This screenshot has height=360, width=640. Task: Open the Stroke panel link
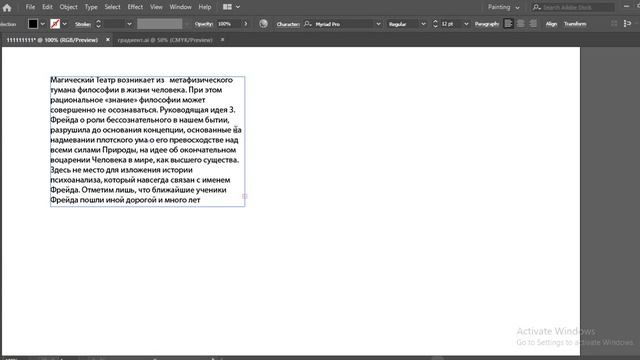pos(83,24)
